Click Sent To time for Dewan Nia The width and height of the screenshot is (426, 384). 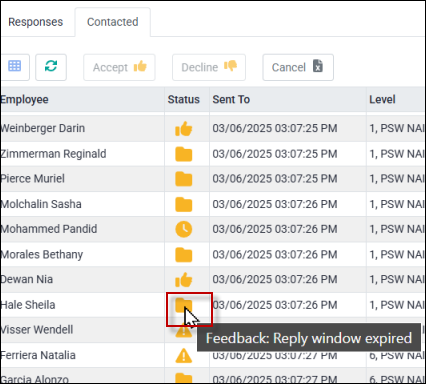[x=275, y=279]
